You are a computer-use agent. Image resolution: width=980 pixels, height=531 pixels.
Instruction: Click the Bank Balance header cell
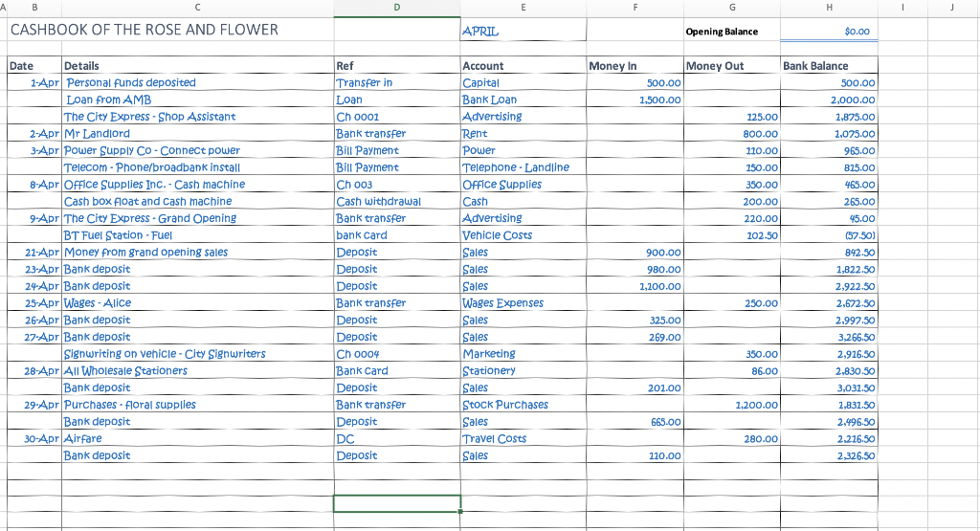coord(829,66)
